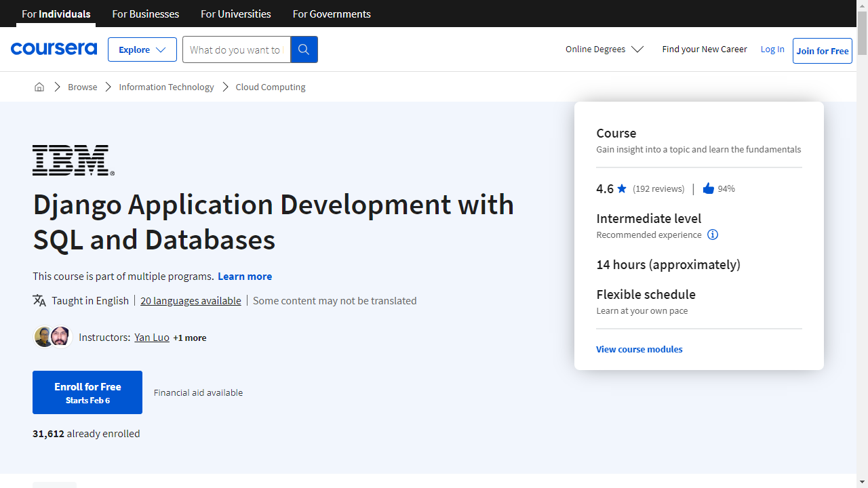
Task: Switch to the For Individuals tab
Action: (56, 14)
